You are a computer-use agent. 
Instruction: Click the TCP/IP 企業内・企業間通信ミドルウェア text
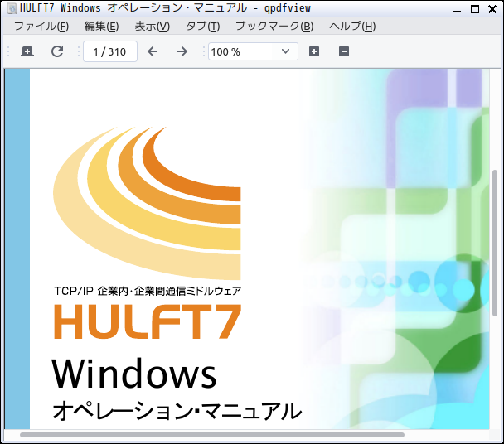[148, 291]
